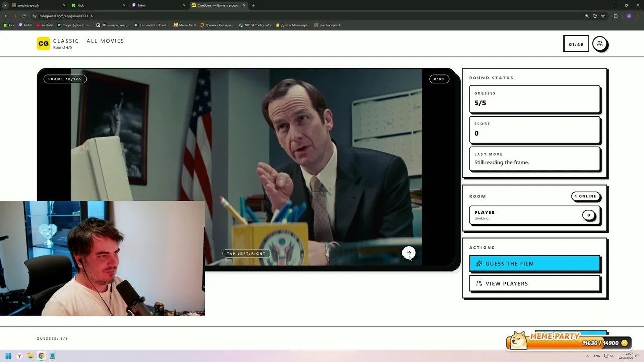Select the Player row in the Room panel
The height and width of the screenshot is (362, 644).
[534, 215]
